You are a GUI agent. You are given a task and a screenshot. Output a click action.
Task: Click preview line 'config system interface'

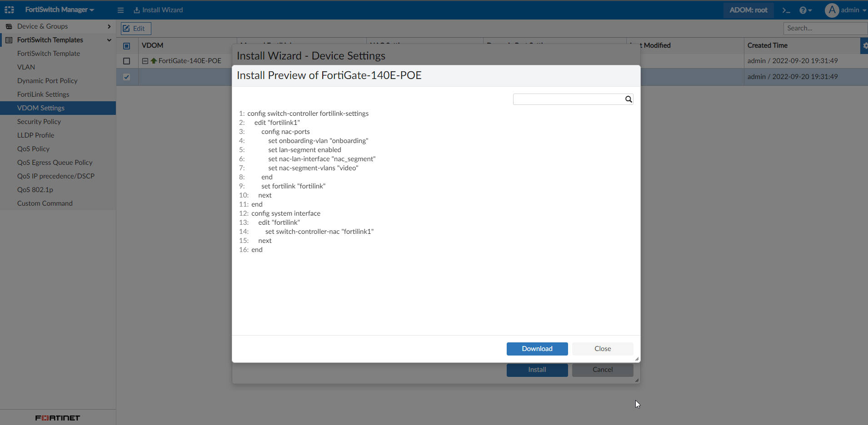[286, 213]
